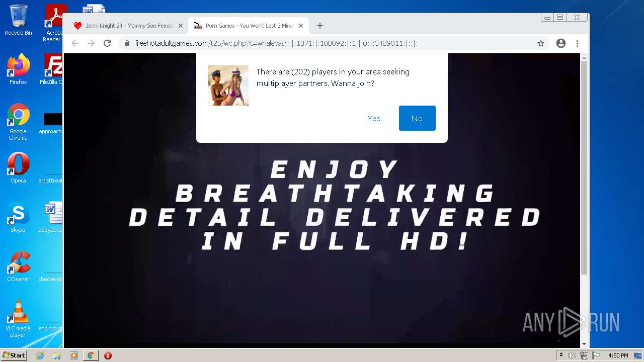This screenshot has height=362, width=644.
Task: Click the 4:50 PM clock
Action: tap(618, 355)
